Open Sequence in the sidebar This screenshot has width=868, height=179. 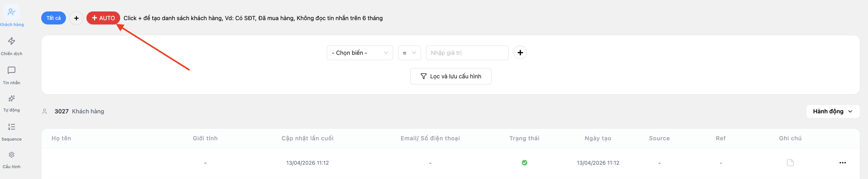coord(11,132)
